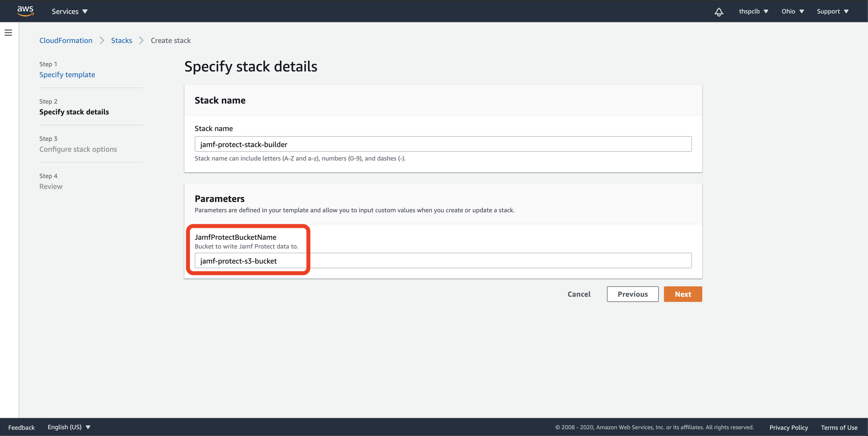Image resolution: width=868 pixels, height=436 pixels.
Task: Open the Terms of Use link
Action: tap(839, 427)
